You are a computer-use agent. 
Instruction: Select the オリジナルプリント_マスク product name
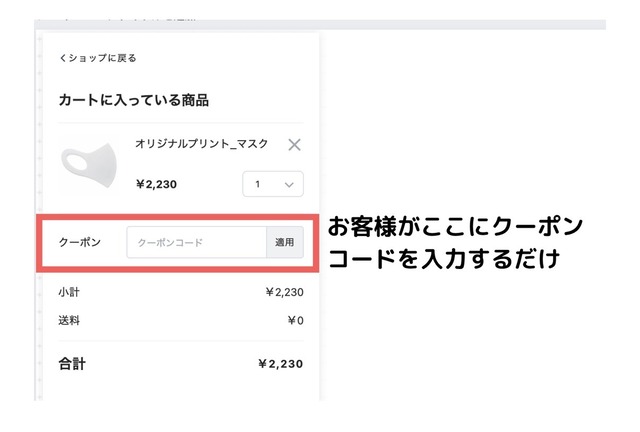pyautogui.click(x=201, y=144)
